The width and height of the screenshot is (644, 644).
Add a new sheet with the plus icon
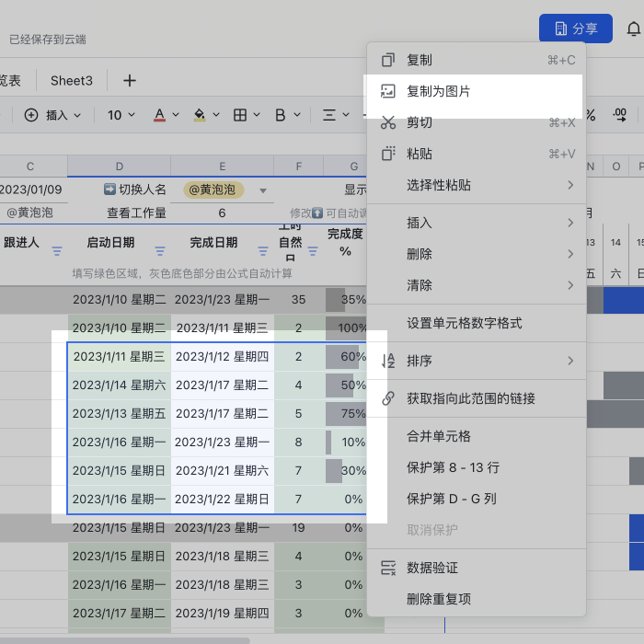click(x=130, y=81)
